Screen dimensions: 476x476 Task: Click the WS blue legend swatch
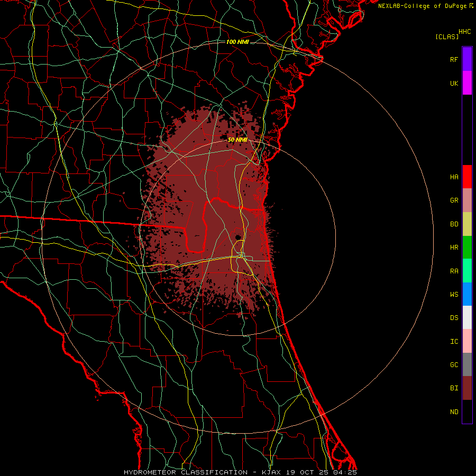[x=467, y=294]
